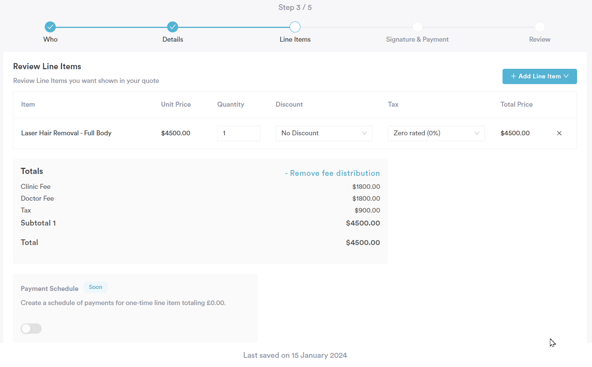Image resolution: width=592 pixels, height=367 pixels.
Task: Select the Line Items step label
Action: 295,39
